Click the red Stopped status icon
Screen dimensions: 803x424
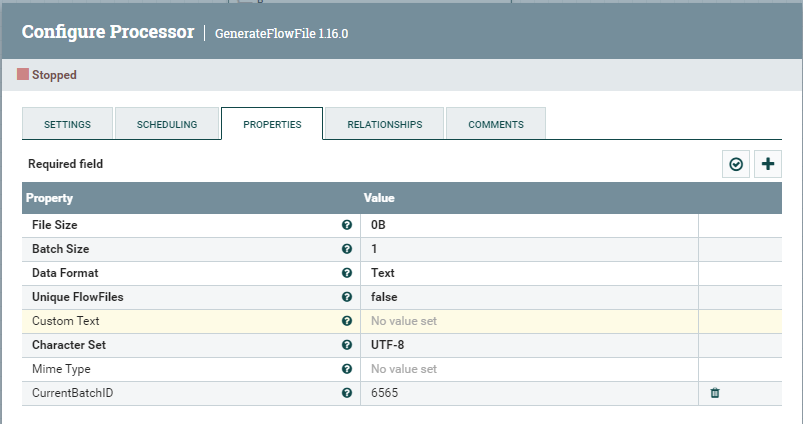pyautogui.click(x=23, y=74)
